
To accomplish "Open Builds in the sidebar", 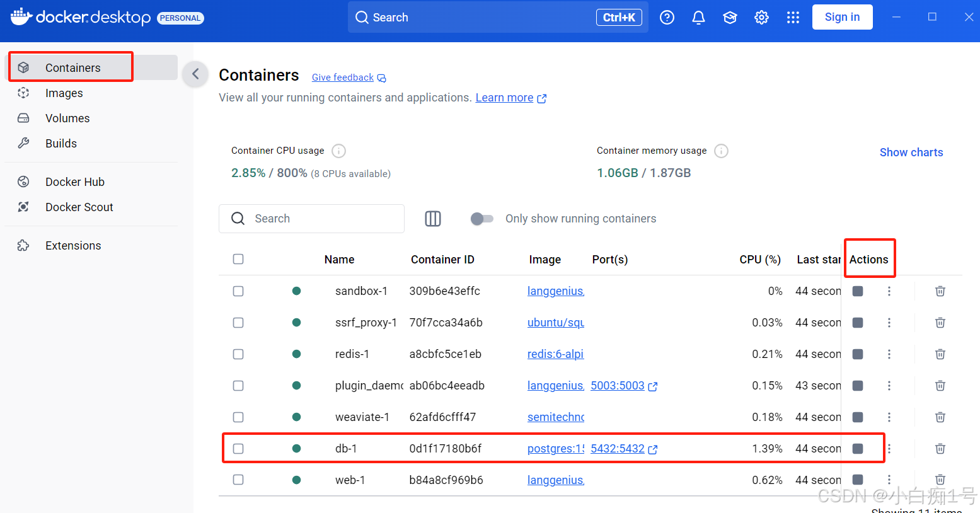I will [x=92, y=144].
